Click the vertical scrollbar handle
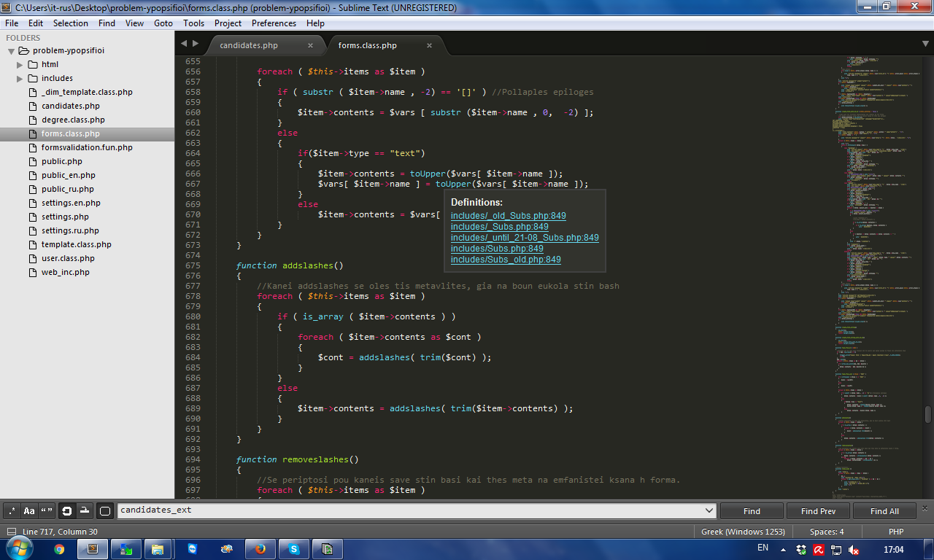 tap(928, 414)
